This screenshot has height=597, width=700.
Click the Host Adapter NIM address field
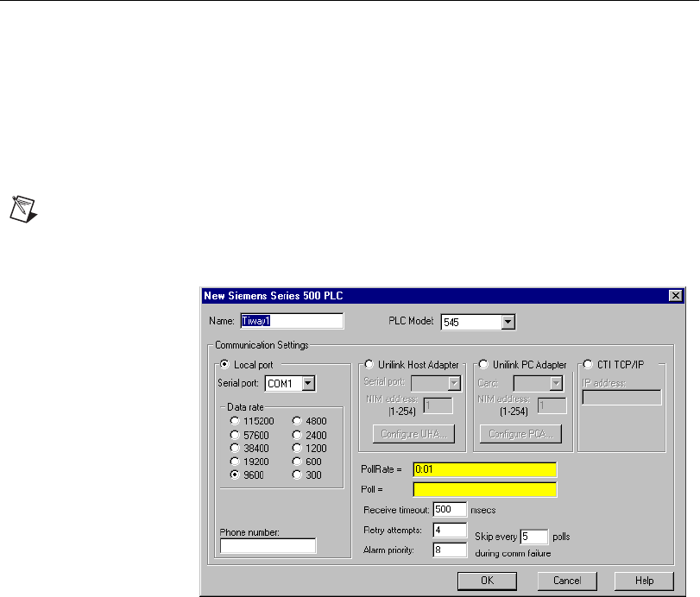pos(438,405)
